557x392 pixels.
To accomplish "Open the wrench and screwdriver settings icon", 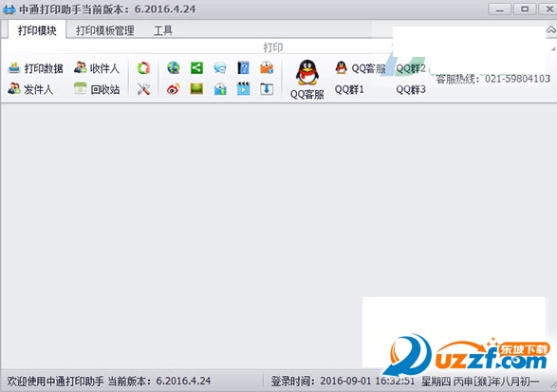I will 143,89.
